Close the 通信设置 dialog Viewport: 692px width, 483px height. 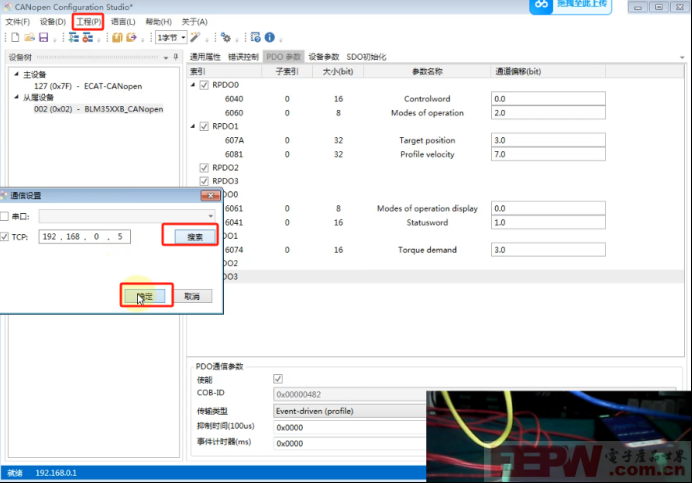[211, 195]
